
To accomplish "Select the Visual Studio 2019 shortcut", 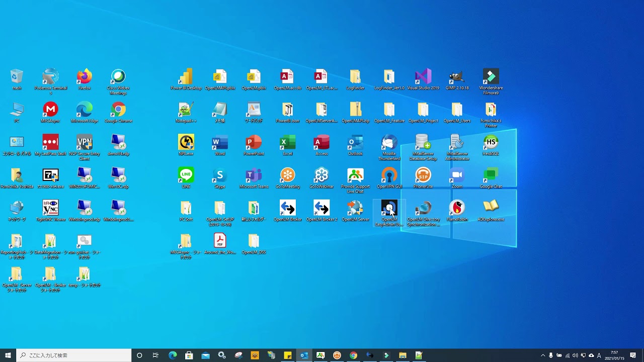I will tap(423, 80).
